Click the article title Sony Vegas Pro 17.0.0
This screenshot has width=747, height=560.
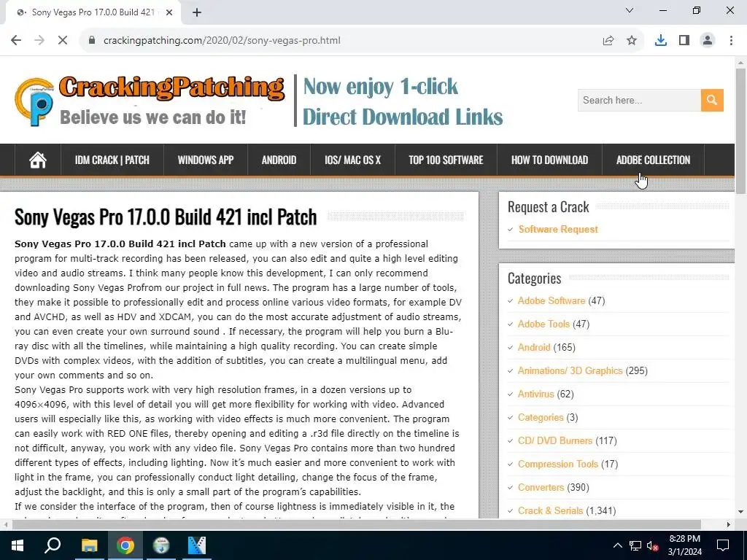(x=166, y=217)
